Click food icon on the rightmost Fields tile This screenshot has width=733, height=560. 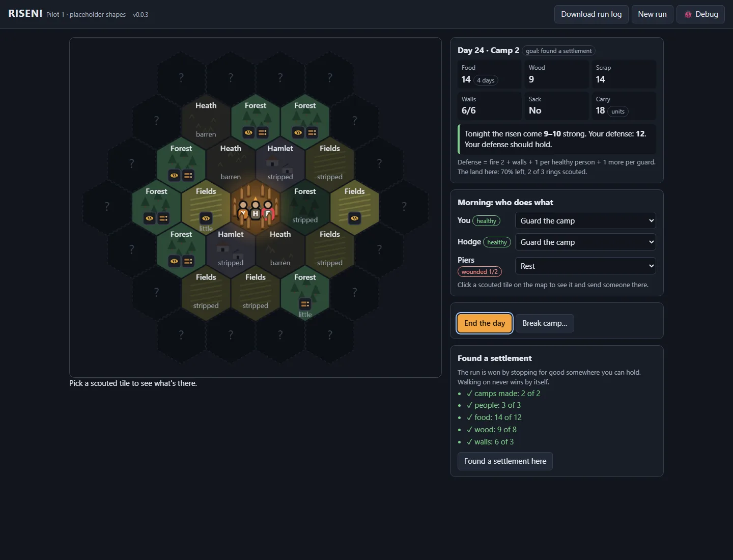[354, 218]
